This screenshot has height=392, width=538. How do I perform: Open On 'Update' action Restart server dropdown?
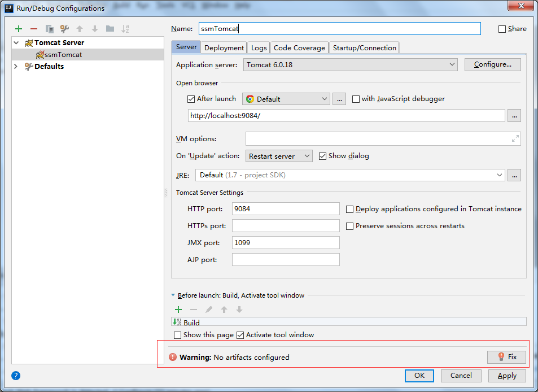click(279, 156)
